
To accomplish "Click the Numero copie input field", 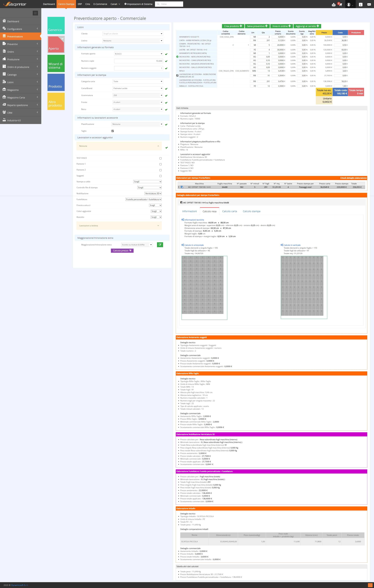I will 138,61.
